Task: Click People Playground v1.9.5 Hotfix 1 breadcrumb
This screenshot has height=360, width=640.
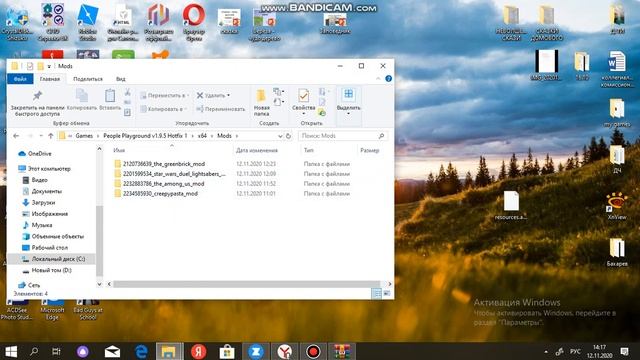Action: click(x=145, y=136)
